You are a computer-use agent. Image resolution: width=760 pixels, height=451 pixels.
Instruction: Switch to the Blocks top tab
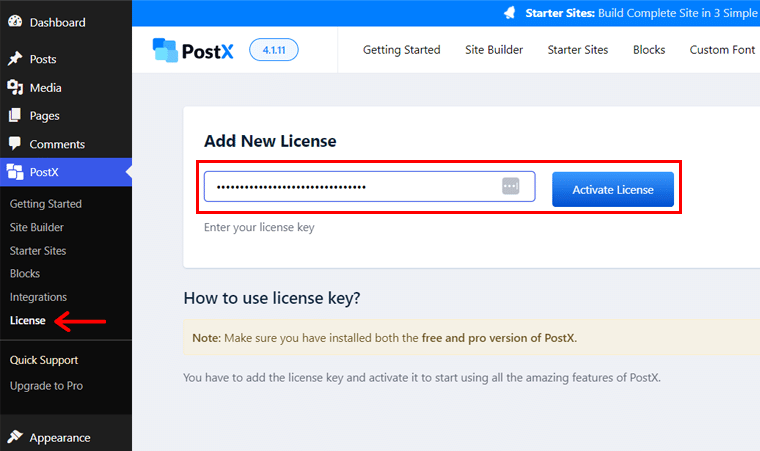pyautogui.click(x=649, y=50)
